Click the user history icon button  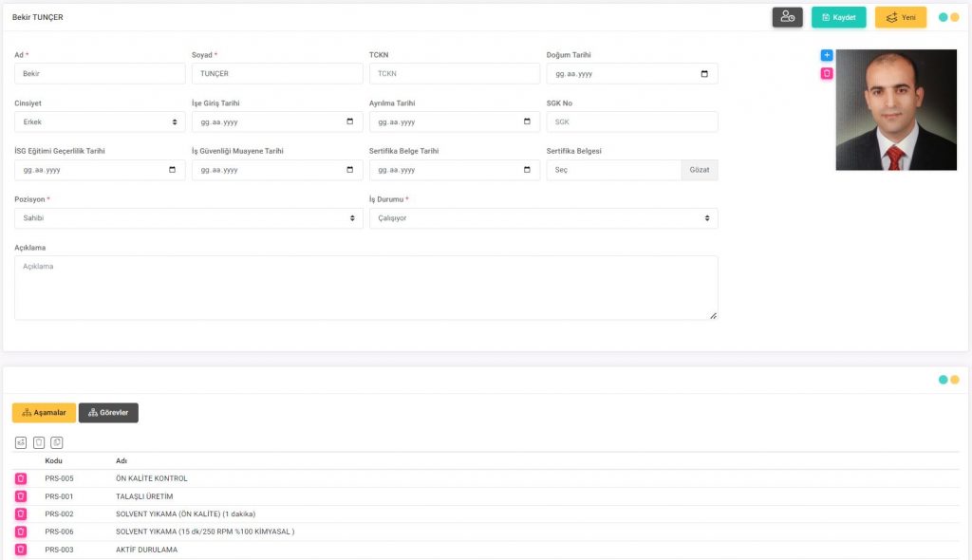point(787,17)
